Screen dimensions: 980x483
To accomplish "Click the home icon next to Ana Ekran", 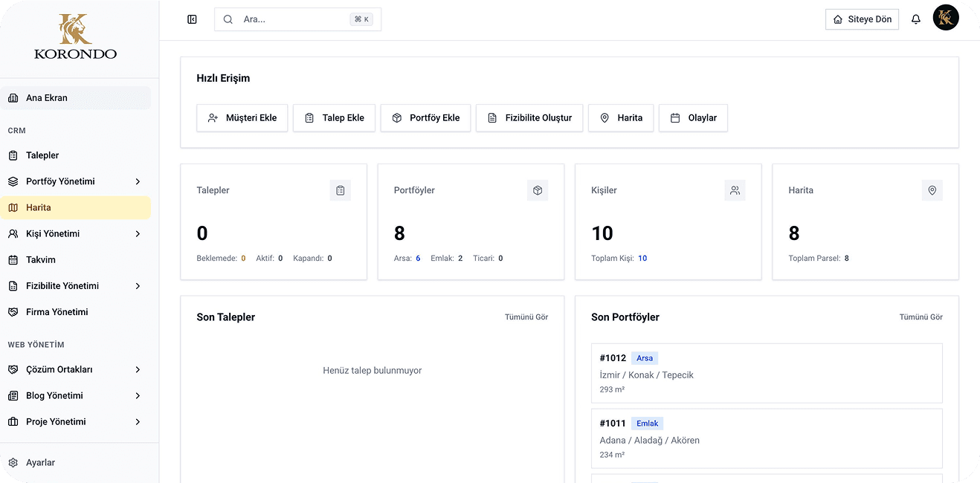I will [12, 97].
